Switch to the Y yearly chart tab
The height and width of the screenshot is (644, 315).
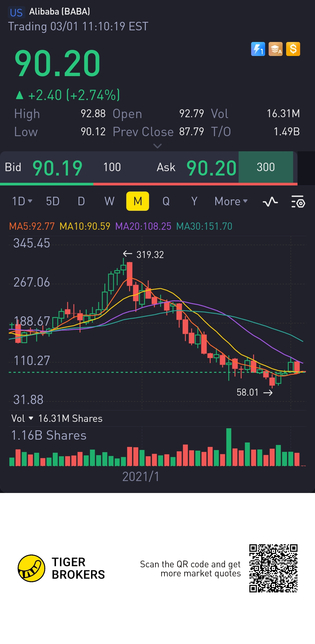(194, 201)
